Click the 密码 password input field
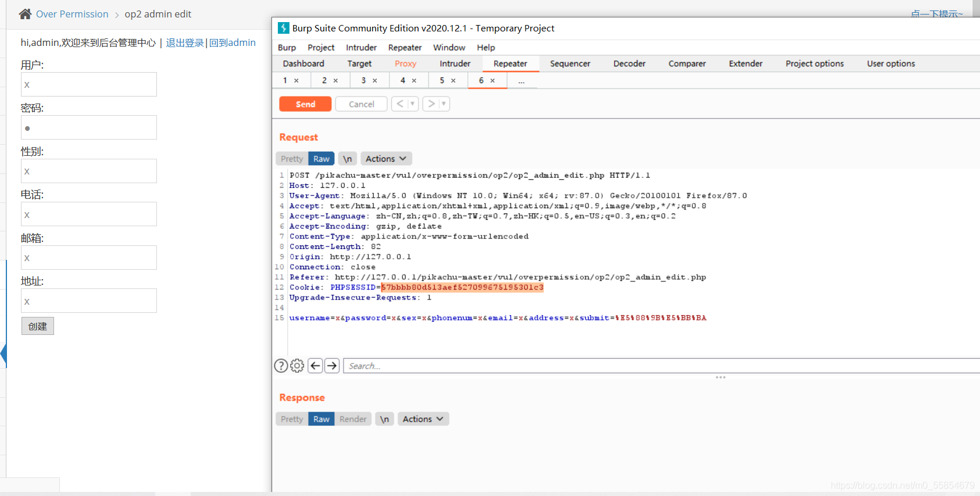980x496 pixels. (x=89, y=127)
